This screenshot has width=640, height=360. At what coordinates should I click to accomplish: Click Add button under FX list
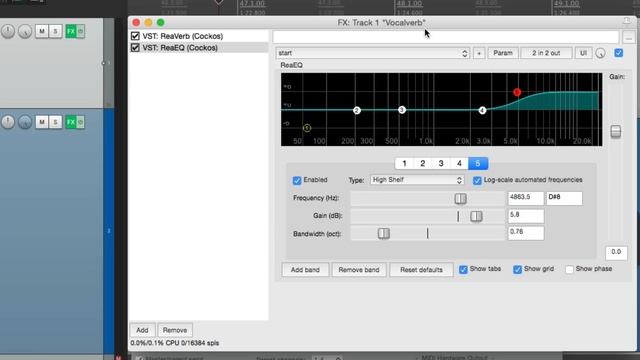pyautogui.click(x=142, y=330)
